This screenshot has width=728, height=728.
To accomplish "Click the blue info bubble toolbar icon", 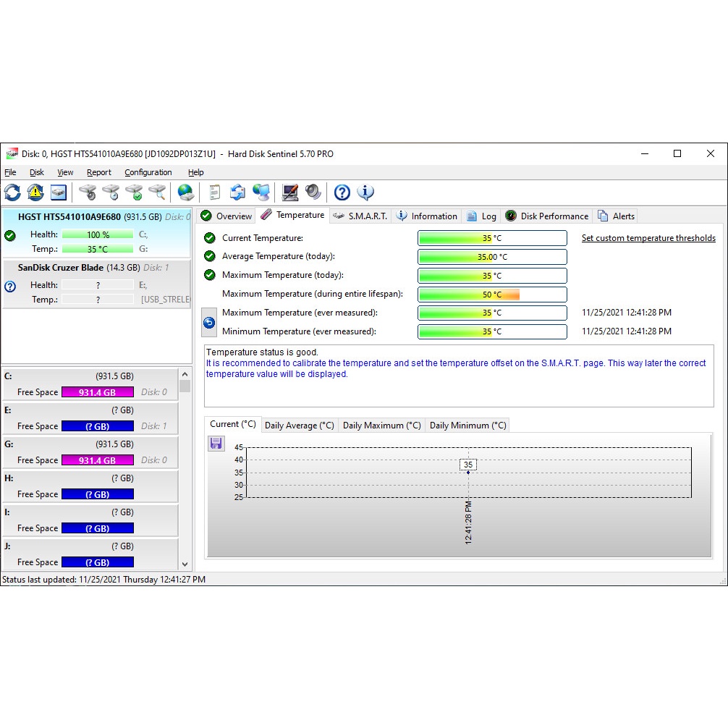I will point(365,192).
